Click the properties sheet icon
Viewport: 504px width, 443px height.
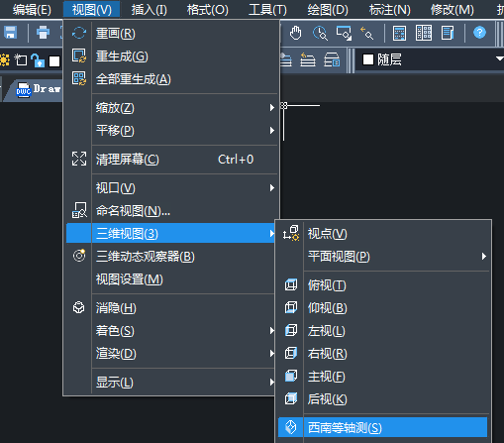448,33
